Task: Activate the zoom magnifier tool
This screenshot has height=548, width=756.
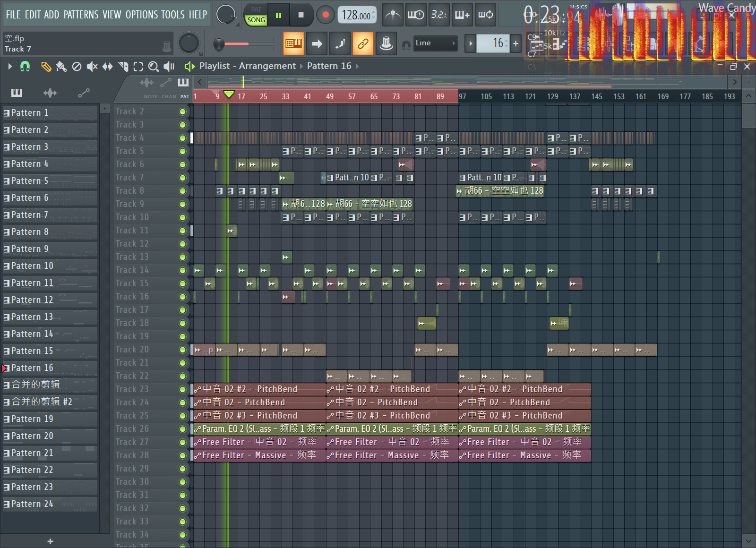Action: pyautogui.click(x=153, y=67)
